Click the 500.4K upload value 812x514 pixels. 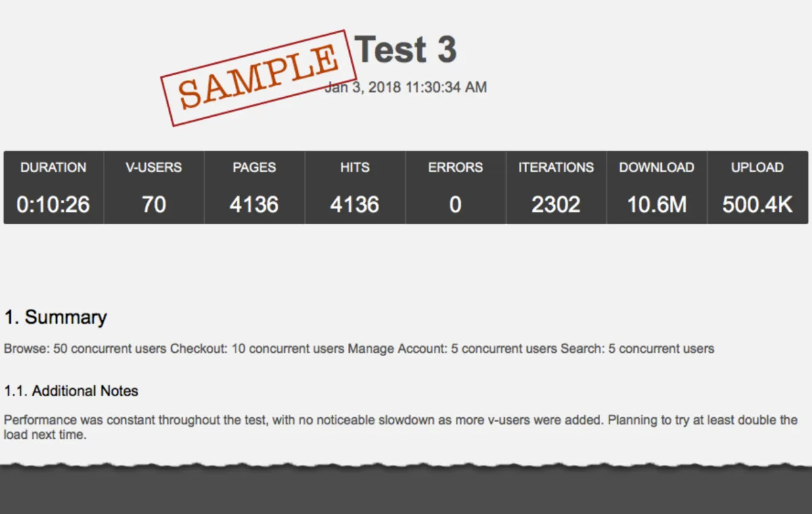pyautogui.click(x=757, y=205)
